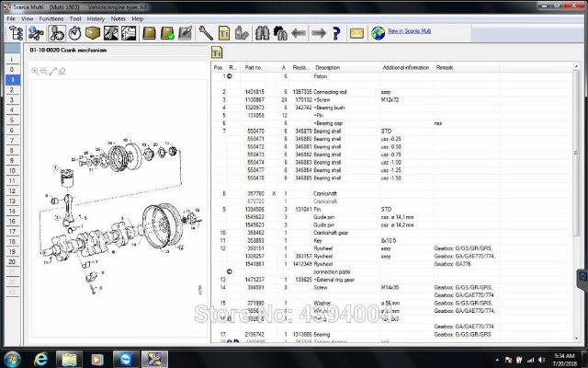Select the spare parts gears toolbar icon
588x368 pixels.
click(57, 33)
